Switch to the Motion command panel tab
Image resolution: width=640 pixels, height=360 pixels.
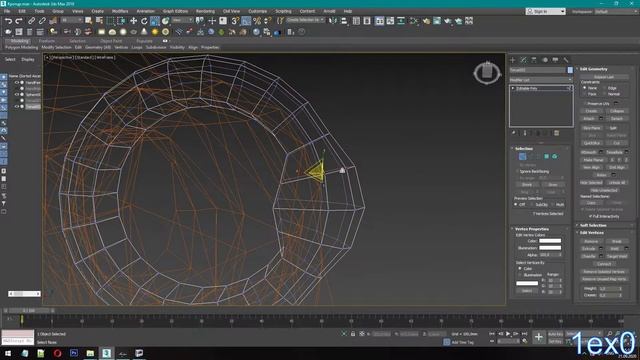click(x=544, y=60)
